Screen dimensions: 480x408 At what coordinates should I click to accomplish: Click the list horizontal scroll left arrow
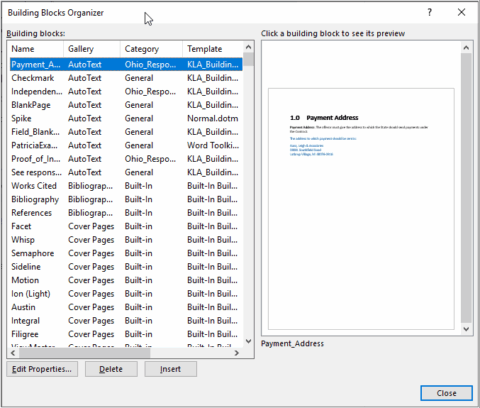(13, 353)
